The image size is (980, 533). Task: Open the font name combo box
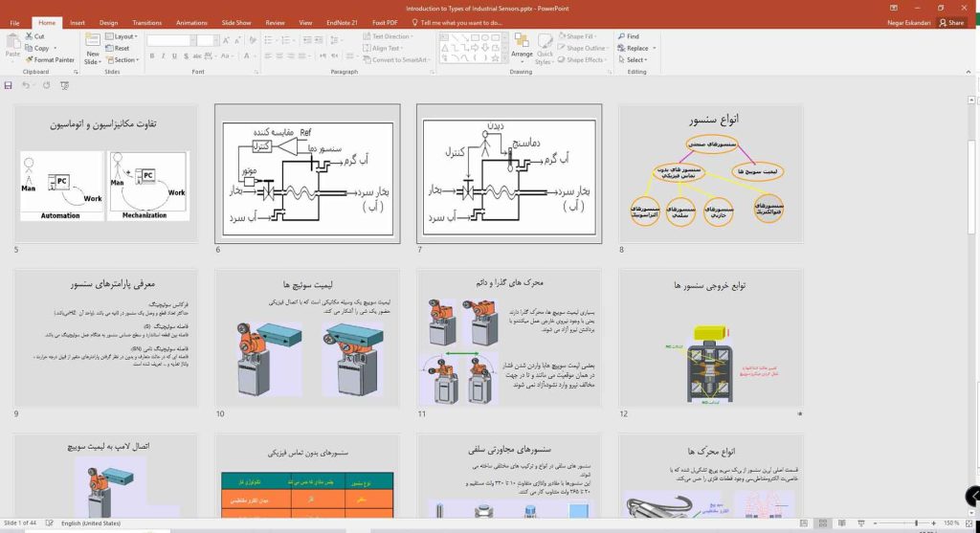(170, 40)
